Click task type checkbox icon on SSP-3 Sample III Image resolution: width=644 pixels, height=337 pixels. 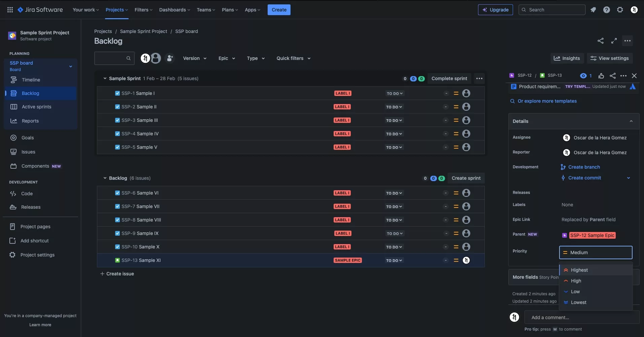pyautogui.click(x=117, y=120)
